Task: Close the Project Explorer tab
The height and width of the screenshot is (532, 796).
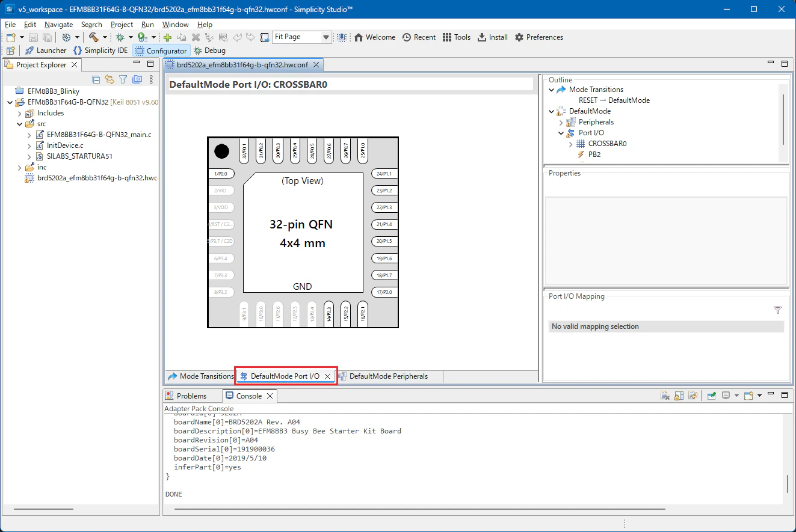Action: pos(74,65)
